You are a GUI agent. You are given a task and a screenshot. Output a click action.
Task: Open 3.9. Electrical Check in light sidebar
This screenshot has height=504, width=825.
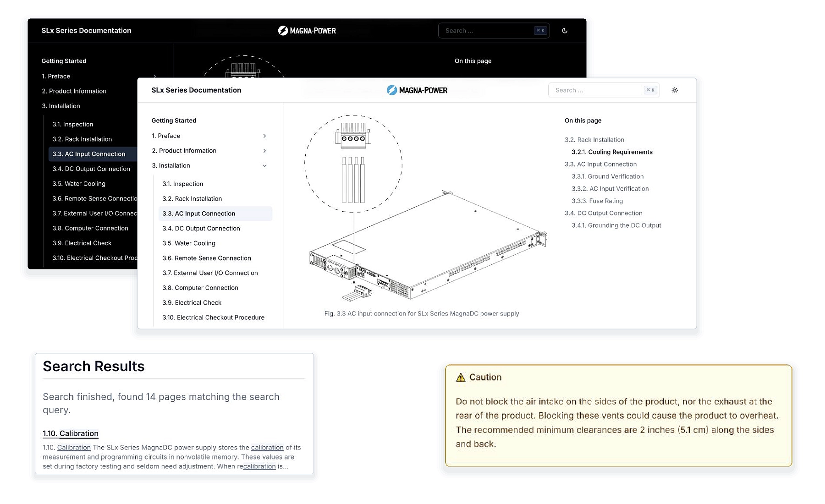(192, 303)
